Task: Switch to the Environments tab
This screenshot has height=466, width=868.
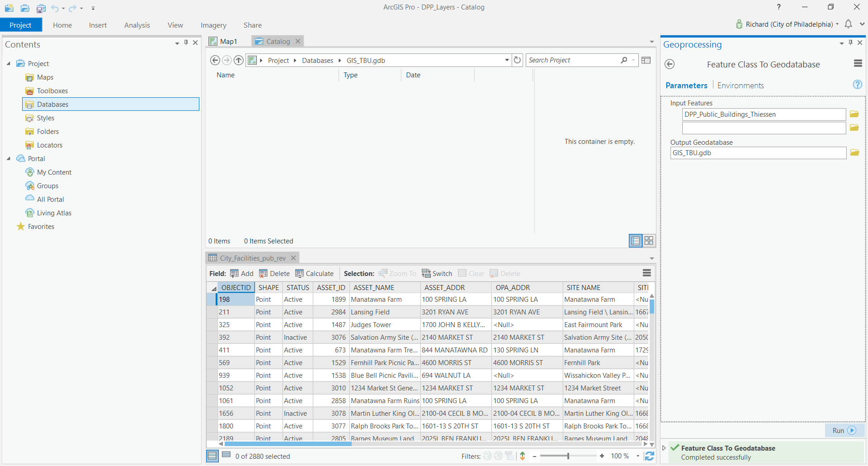Action: [x=741, y=86]
